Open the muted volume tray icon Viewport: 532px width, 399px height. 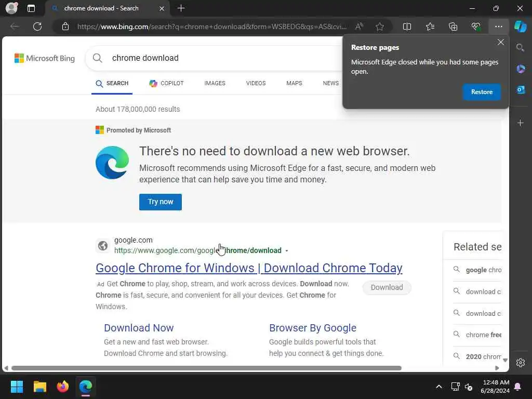[469, 387]
